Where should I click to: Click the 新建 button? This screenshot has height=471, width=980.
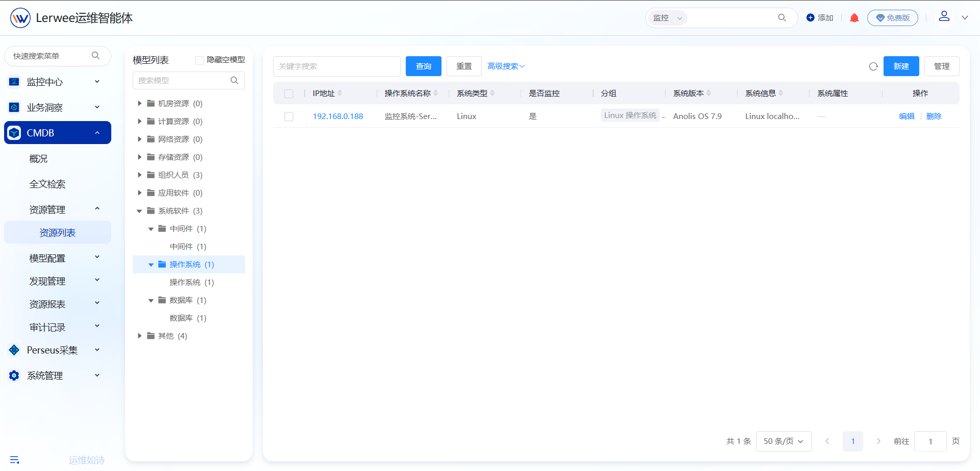901,66
